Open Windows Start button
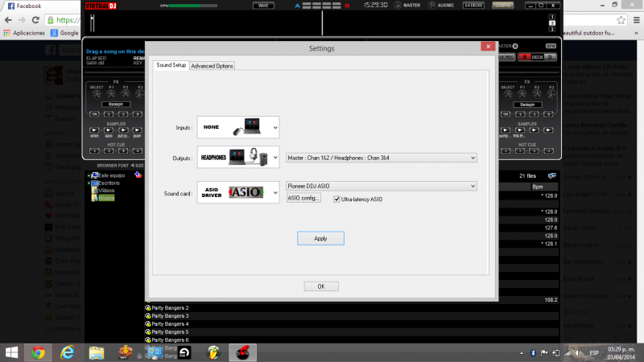The width and height of the screenshot is (644, 362). pos(11,352)
